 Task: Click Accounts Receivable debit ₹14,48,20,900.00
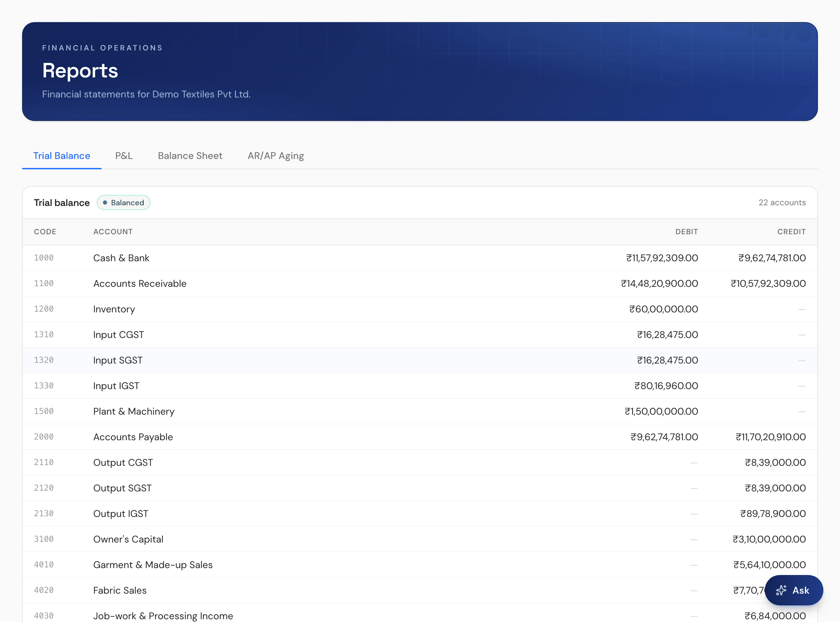659,283
